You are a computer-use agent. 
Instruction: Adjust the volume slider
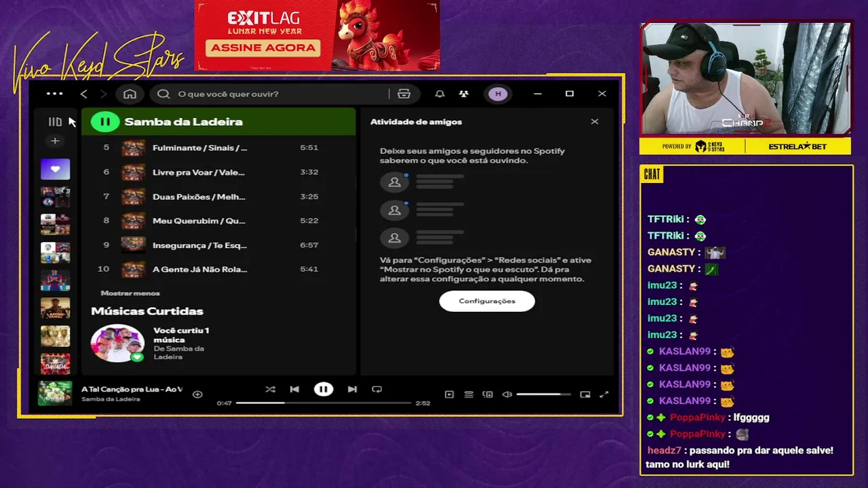point(543,394)
